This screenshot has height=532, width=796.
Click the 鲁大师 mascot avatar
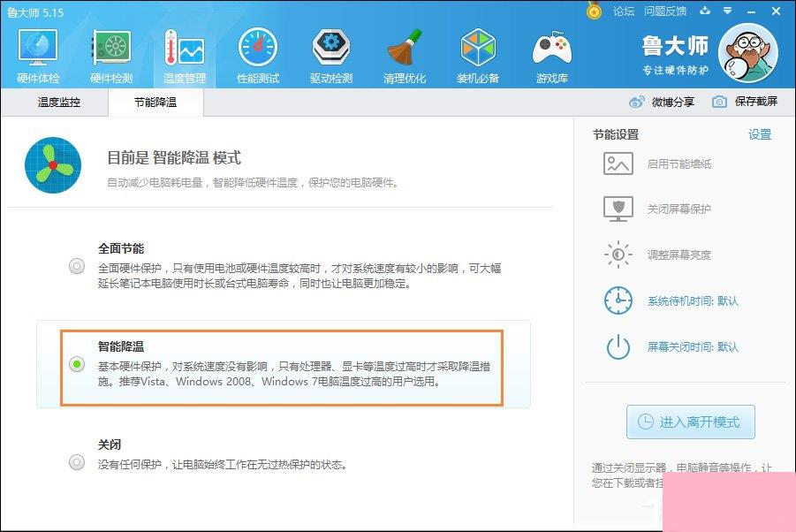point(749,53)
